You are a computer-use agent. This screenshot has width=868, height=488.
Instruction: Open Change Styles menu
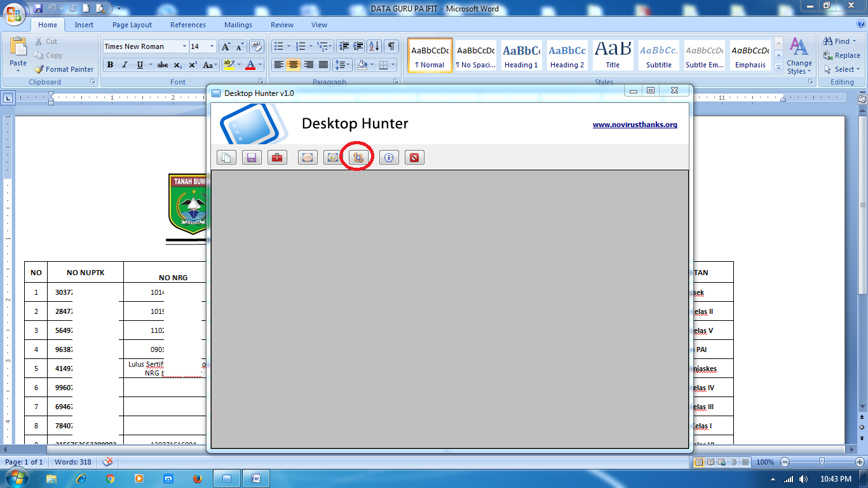(799, 56)
